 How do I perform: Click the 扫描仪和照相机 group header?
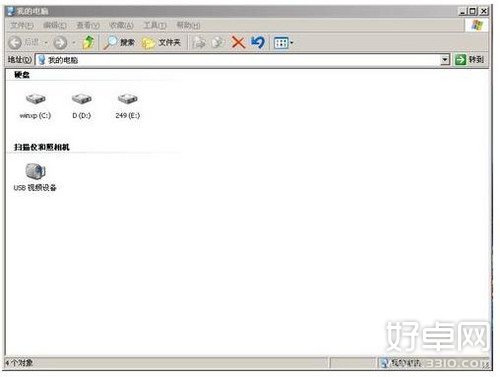(42, 147)
